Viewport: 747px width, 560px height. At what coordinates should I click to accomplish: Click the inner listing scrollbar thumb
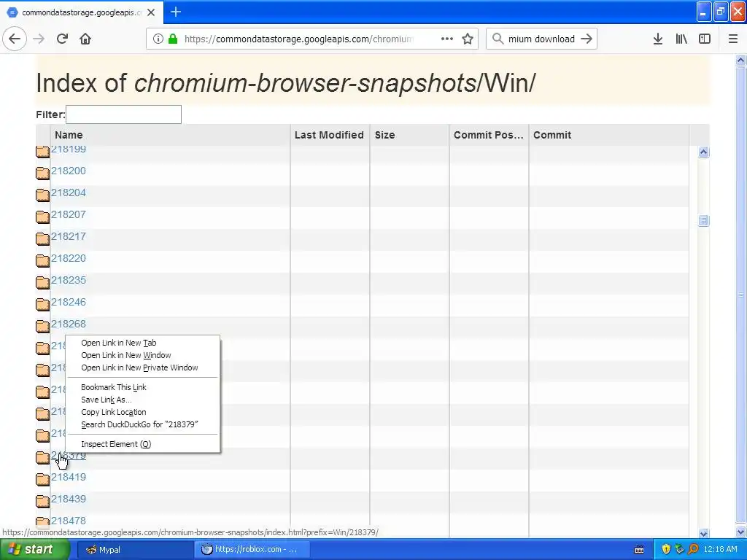point(704,220)
